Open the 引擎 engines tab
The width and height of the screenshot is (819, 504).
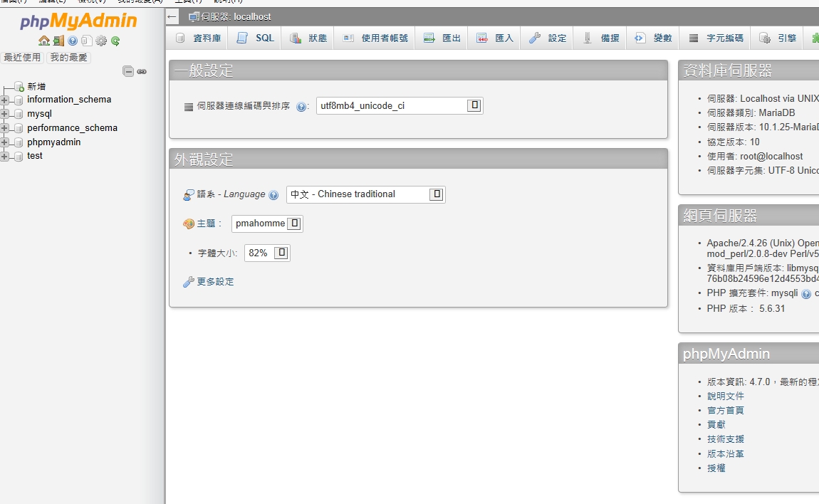tap(778, 38)
